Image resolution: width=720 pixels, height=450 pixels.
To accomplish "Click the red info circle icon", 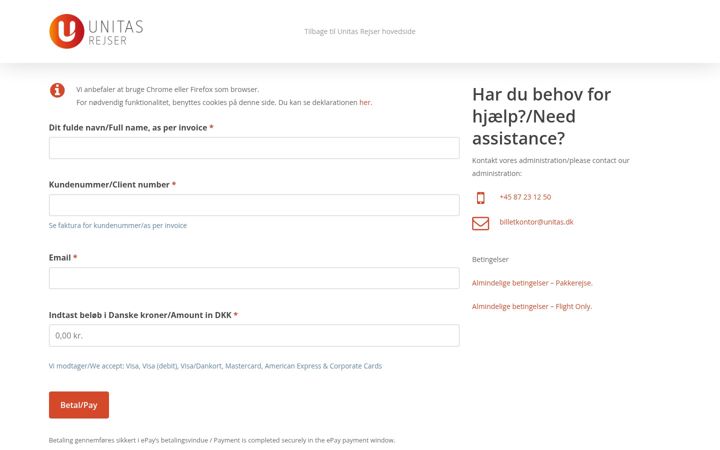I will click(57, 90).
